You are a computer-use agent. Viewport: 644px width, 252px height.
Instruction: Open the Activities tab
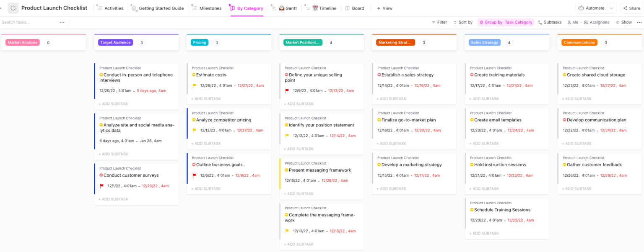pyautogui.click(x=110, y=8)
